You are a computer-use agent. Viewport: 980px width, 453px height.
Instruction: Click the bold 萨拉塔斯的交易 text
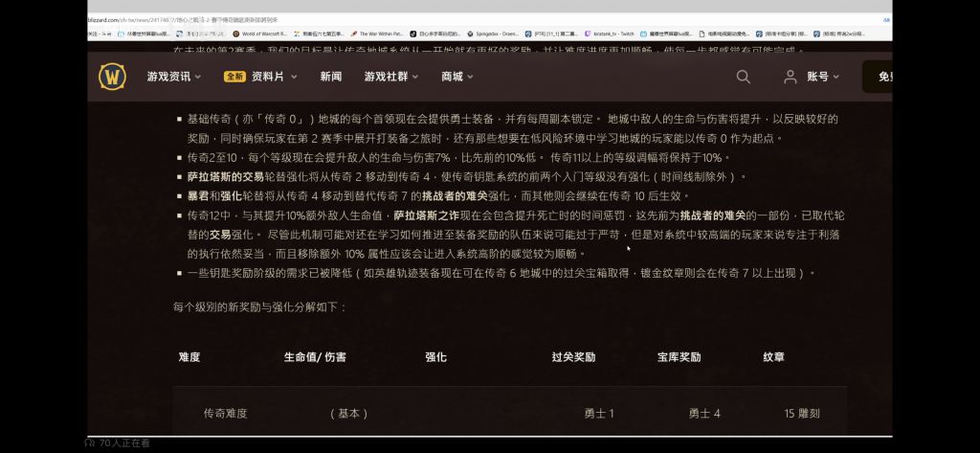[226, 177]
